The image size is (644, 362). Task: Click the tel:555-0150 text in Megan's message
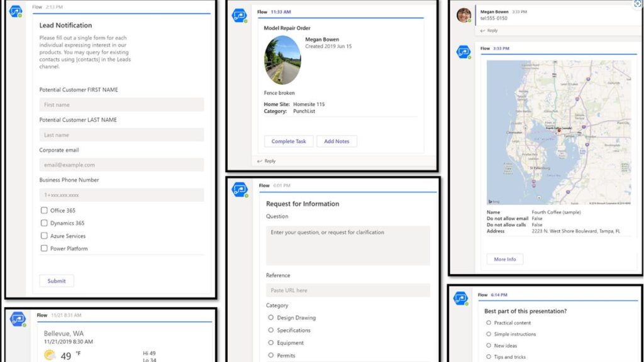tap(494, 18)
